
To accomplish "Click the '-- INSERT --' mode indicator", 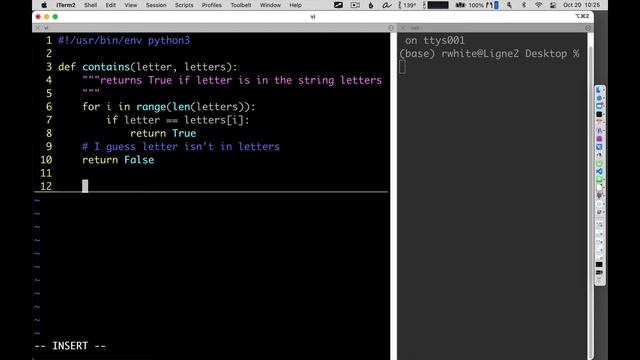I will [x=70, y=346].
